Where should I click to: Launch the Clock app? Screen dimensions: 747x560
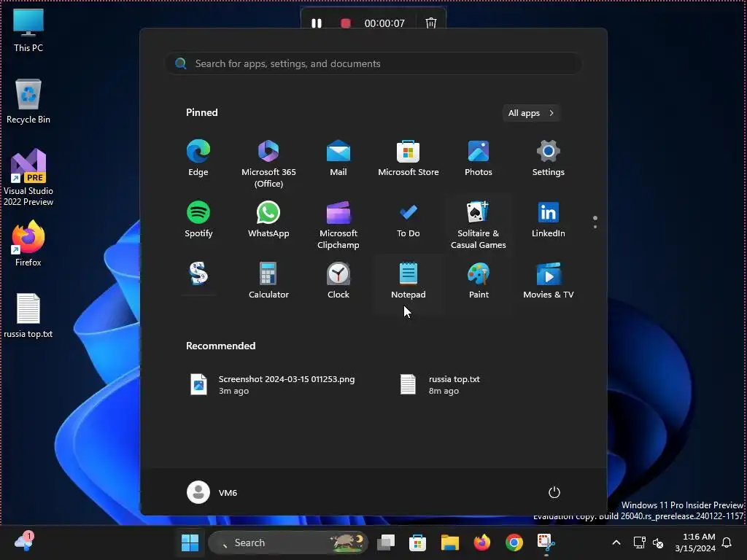(x=338, y=281)
